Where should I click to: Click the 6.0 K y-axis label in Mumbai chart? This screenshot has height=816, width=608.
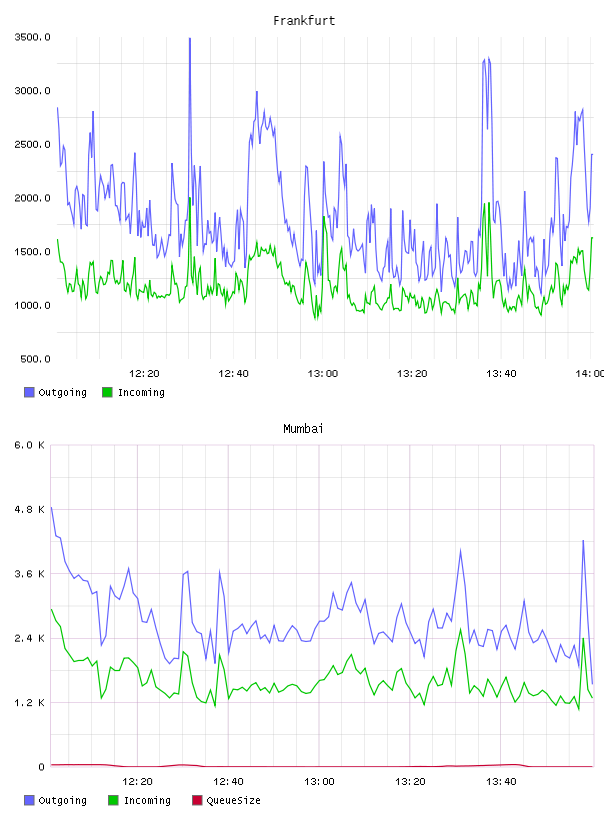tap(30, 445)
